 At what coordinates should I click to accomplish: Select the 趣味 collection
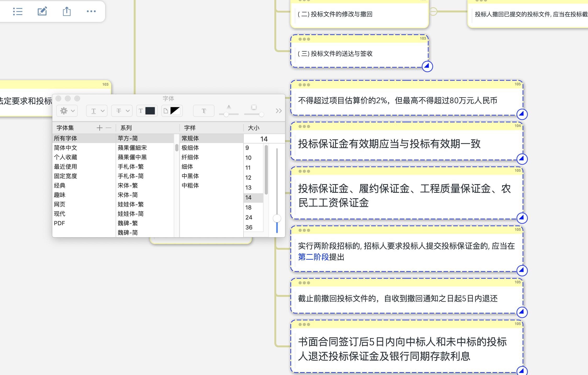click(x=84, y=195)
